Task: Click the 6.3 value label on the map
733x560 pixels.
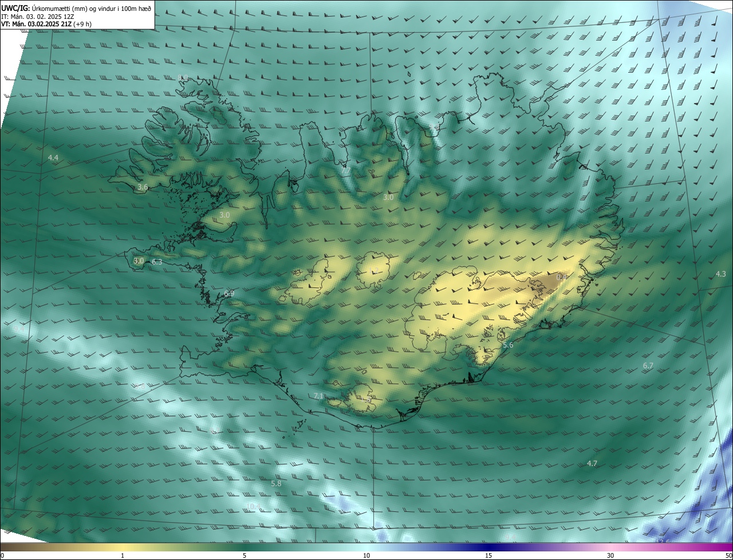Action: point(157,262)
